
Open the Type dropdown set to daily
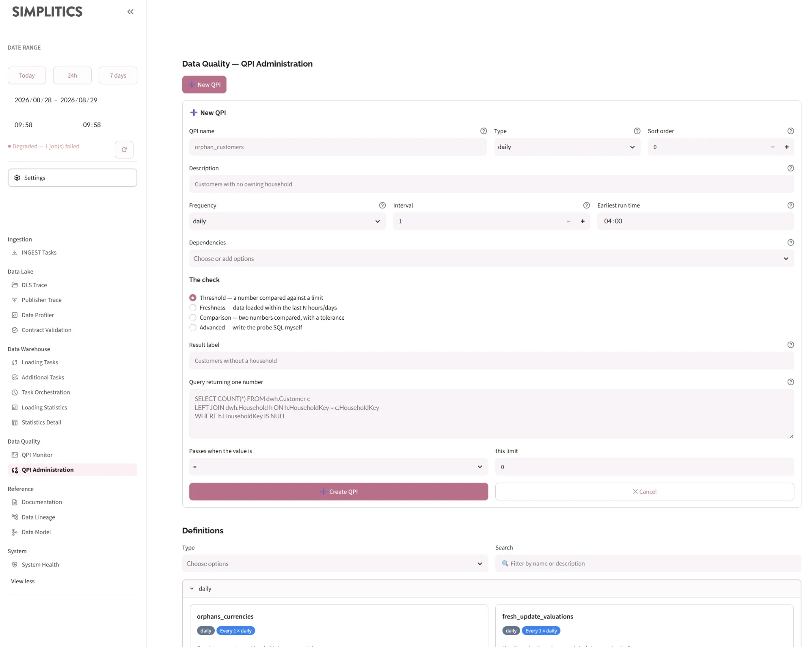pyautogui.click(x=567, y=147)
